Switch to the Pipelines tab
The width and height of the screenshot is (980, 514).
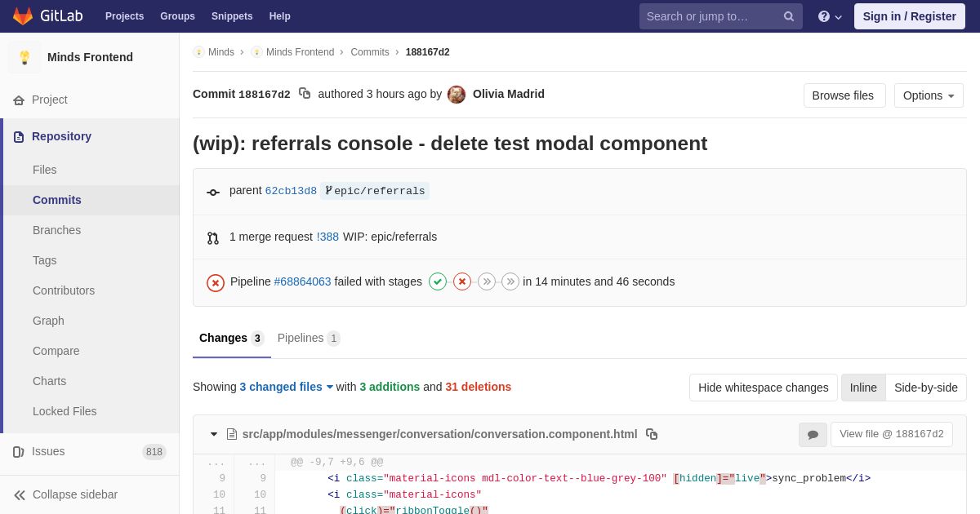point(309,338)
